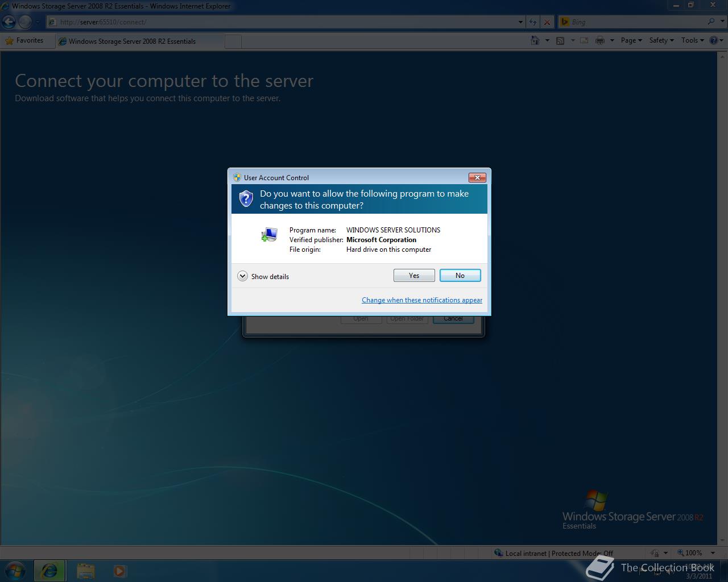The width and height of the screenshot is (728, 582).
Task: Open the zoom level dropdown arrow
Action: (x=713, y=553)
